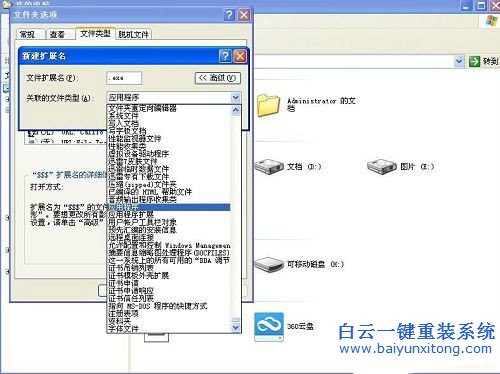Screen dimensions: 500x374
Task: Choose the (DOCFILES) list entry
Action: click(169, 253)
